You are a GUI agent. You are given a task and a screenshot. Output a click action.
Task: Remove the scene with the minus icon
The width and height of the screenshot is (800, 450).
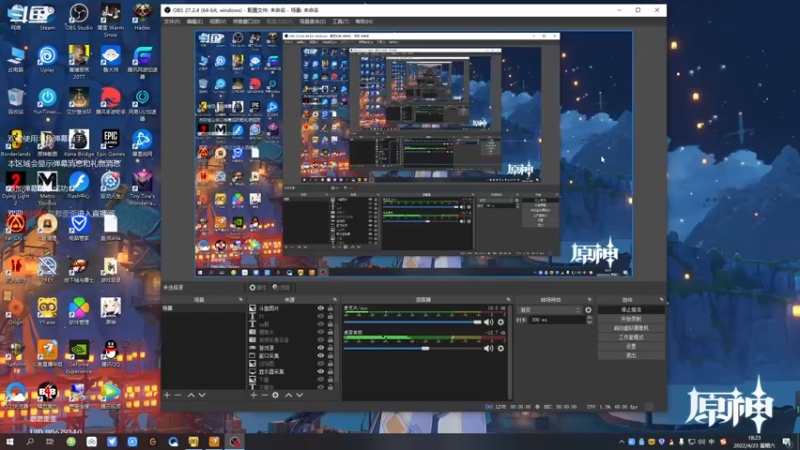(178, 395)
